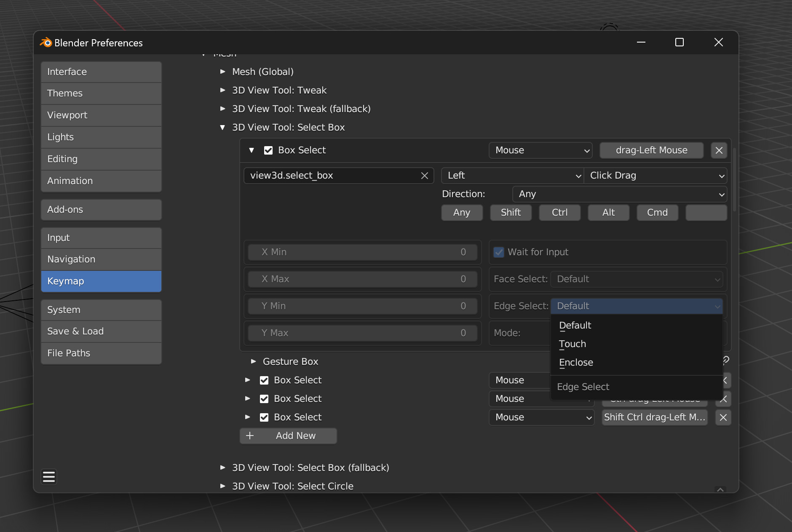The image size is (792, 532).
Task: Open Mouse dropdown for Shift Ctrl entry
Action: [542, 417]
